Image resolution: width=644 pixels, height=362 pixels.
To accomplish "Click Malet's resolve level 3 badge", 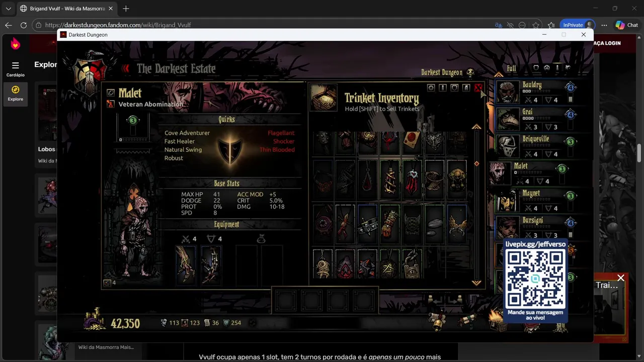I will (x=562, y=169).
